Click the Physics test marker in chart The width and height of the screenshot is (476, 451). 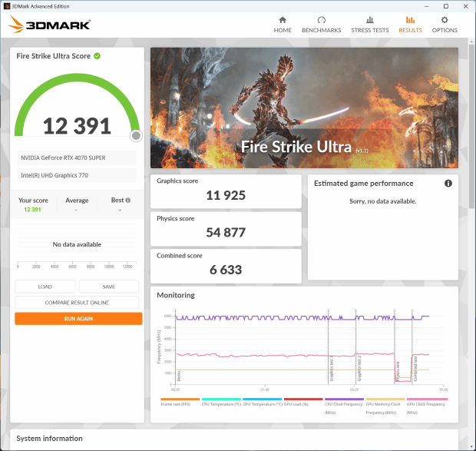pos(398,371)
